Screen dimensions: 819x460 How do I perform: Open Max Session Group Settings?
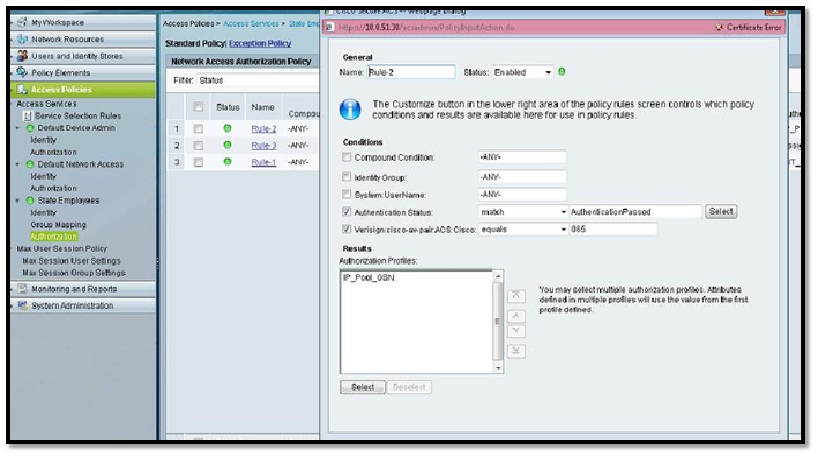(x=74, y=273)
